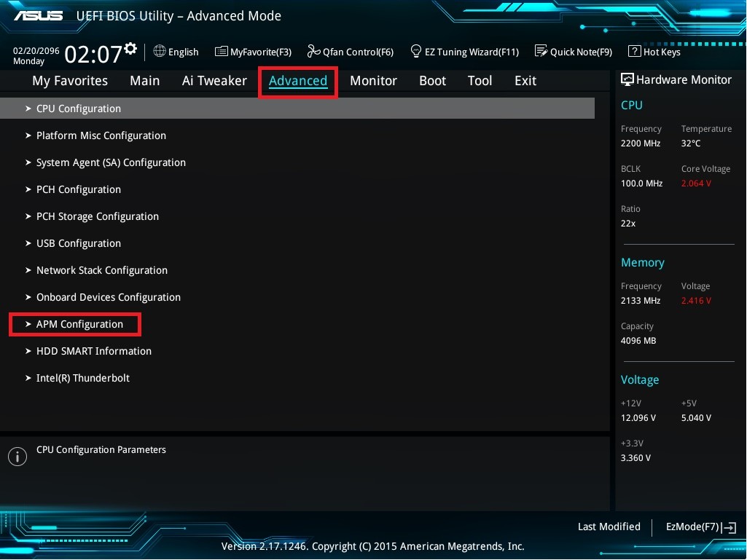The width and height of the screenshot is (747, 560).
Task: Click the +3.3V 3.360 V reading
Action: click(x=635, y=457)
